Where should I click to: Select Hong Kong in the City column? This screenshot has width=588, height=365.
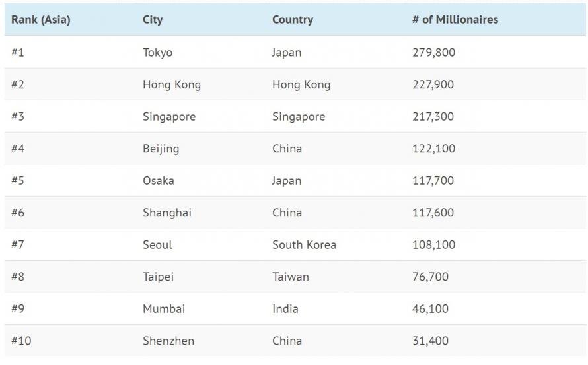(172, 84)
